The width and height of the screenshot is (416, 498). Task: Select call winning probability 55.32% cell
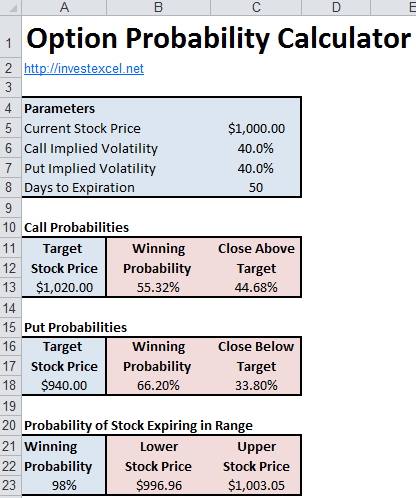(x=158, y=287)
